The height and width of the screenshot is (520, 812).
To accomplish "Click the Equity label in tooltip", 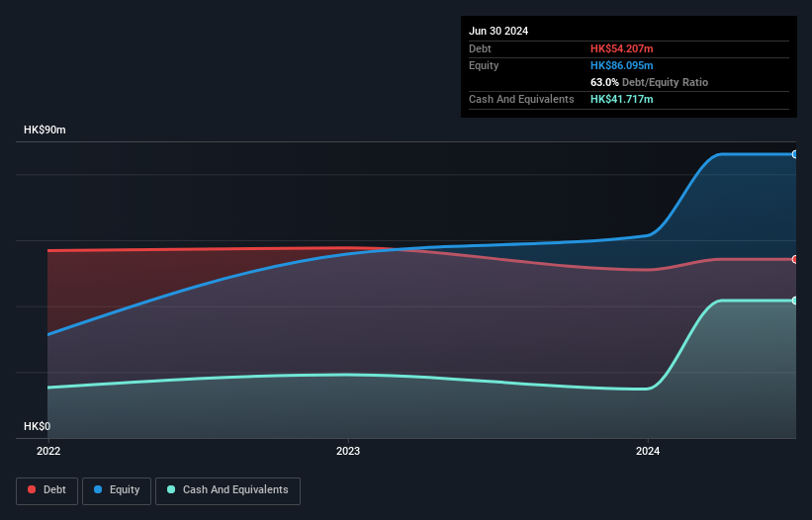I will pos(484,65).
